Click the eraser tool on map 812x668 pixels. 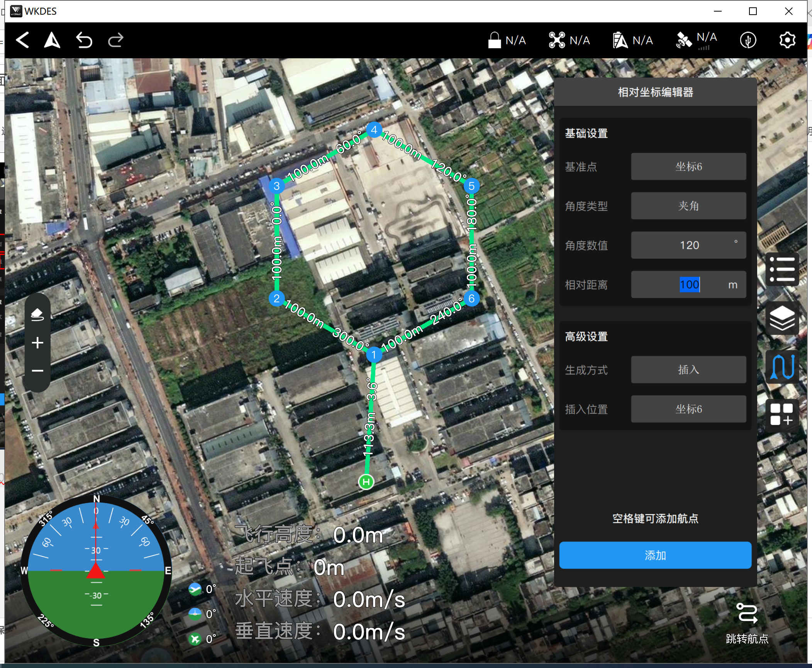(37, 314)
